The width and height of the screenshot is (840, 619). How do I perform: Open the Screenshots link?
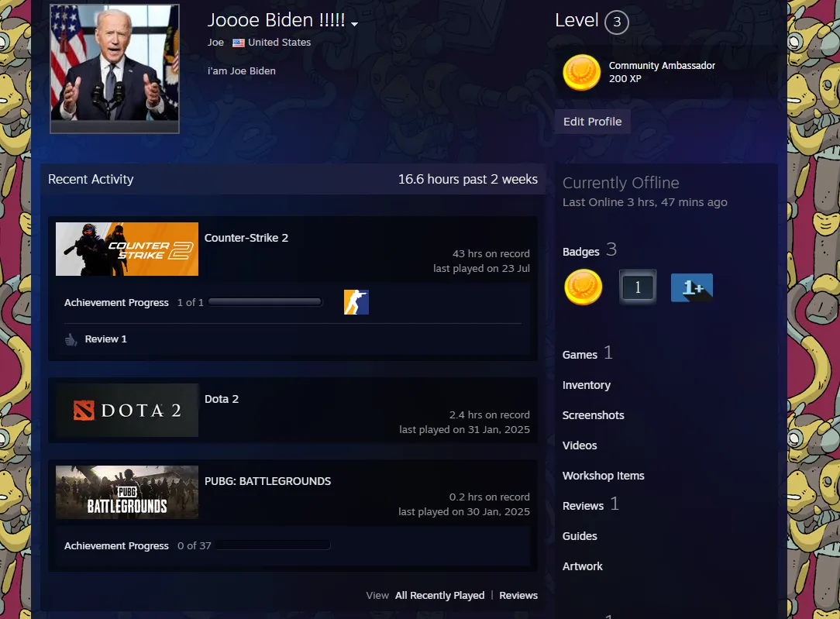[x=593, y=415]
